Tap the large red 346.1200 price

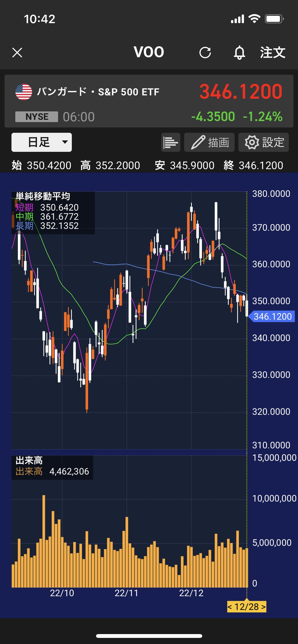(x=241, y=92)
